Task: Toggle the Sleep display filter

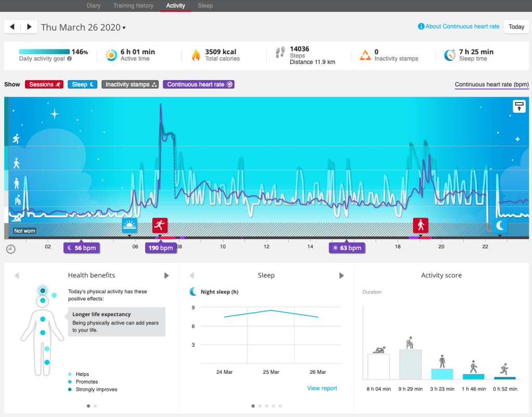Action: click(x=82, y=84)
